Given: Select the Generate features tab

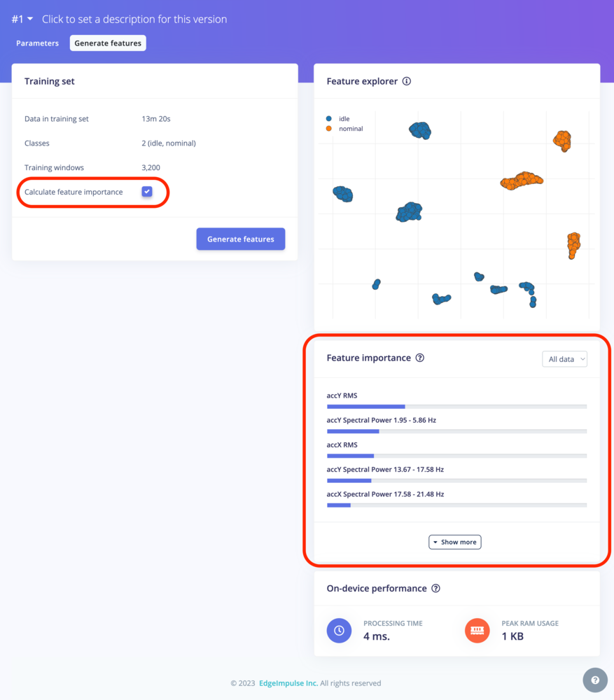Looking at the screenshot, I should tap(108, 43).
